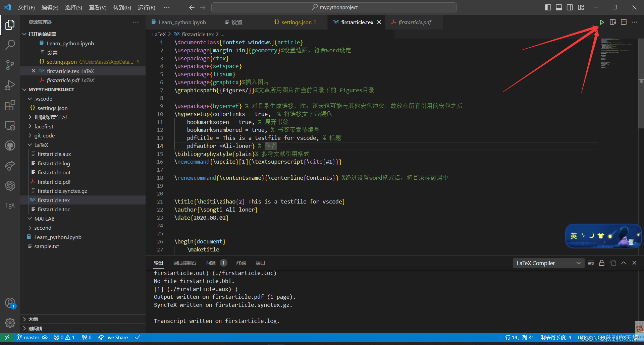Select LaTeX Compiler output channel dropdown
Viewport: 644px width, 345px height.
coord(548,263)
